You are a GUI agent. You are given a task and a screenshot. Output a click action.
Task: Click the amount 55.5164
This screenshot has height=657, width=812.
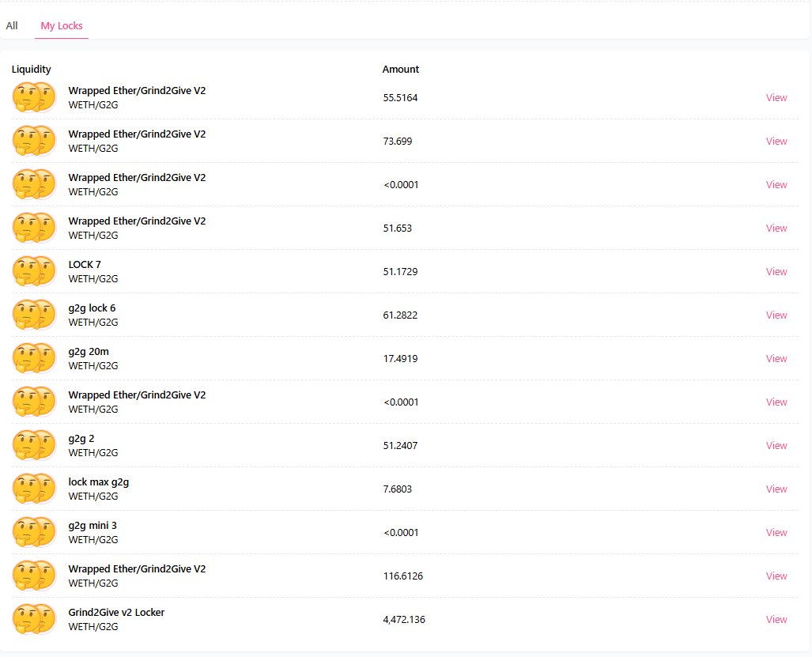[400, 97]
